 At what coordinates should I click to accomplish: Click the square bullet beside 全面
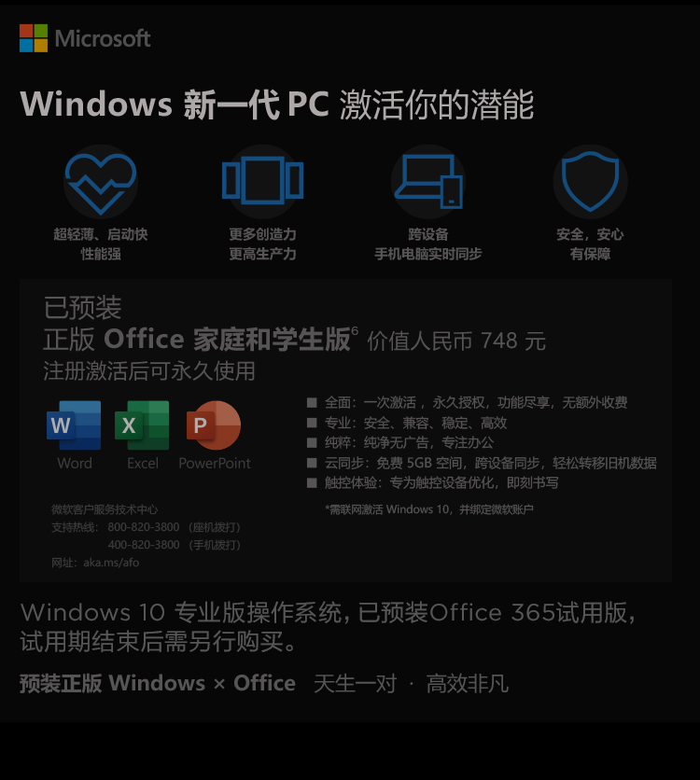click(312, 402)
